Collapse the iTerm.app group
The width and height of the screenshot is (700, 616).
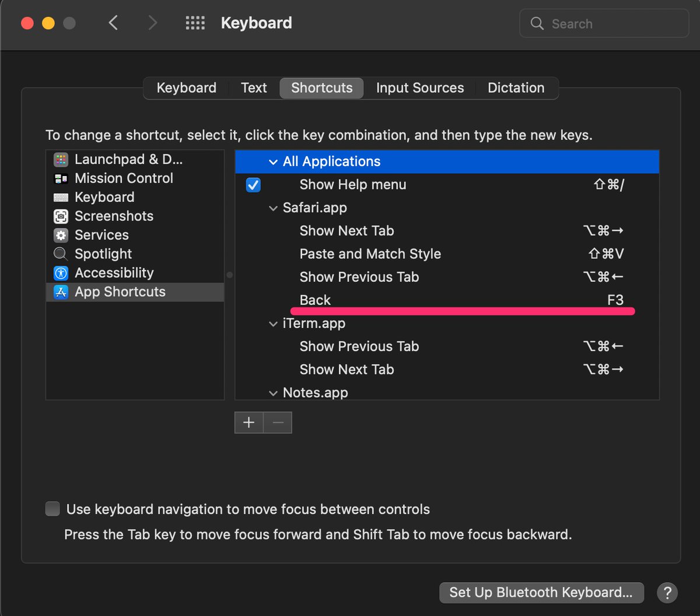(x=273, y=324)
